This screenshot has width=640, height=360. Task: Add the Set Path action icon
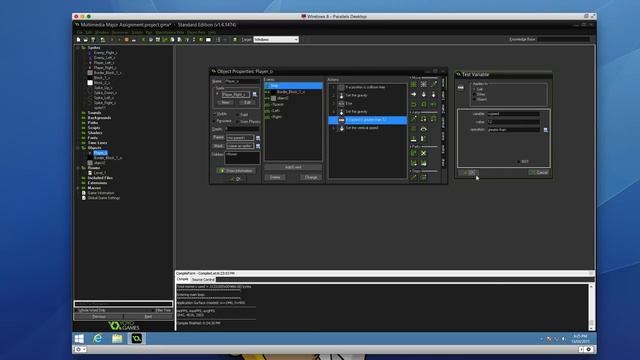coord(413,153)
